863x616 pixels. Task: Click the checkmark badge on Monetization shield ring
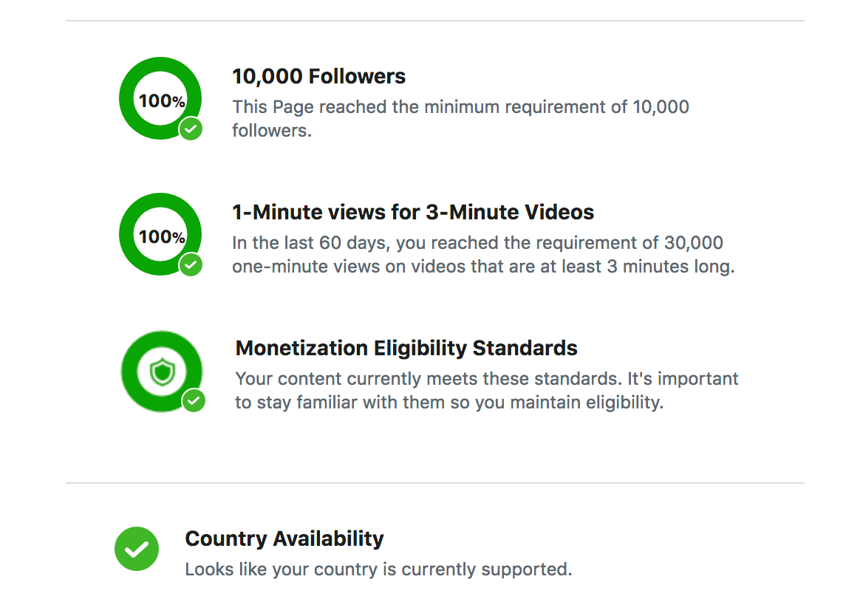click(194, 400)
